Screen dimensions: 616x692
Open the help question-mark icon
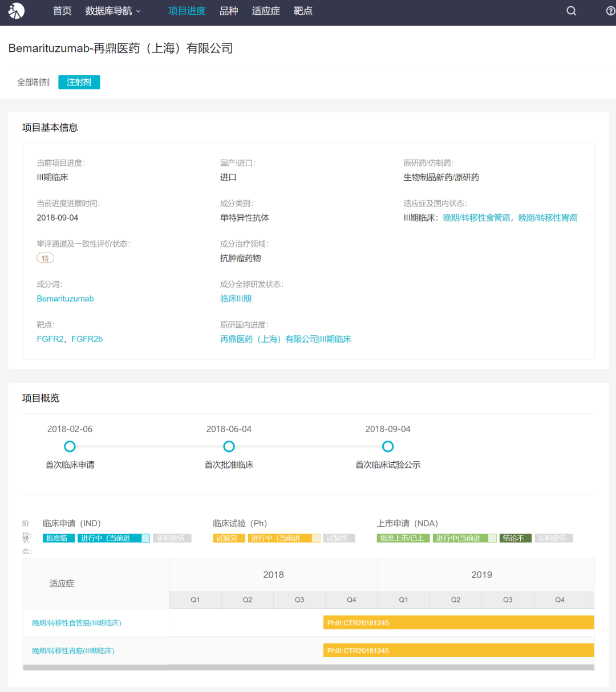tap(610, 11)
